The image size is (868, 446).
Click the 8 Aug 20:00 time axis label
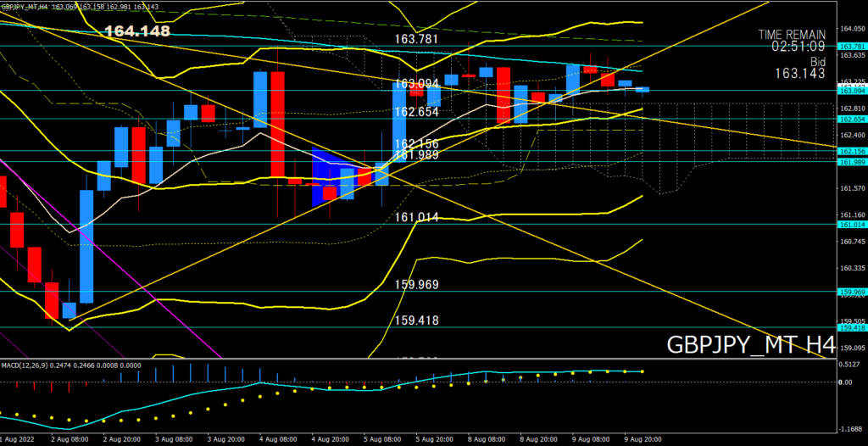point(539,439)
